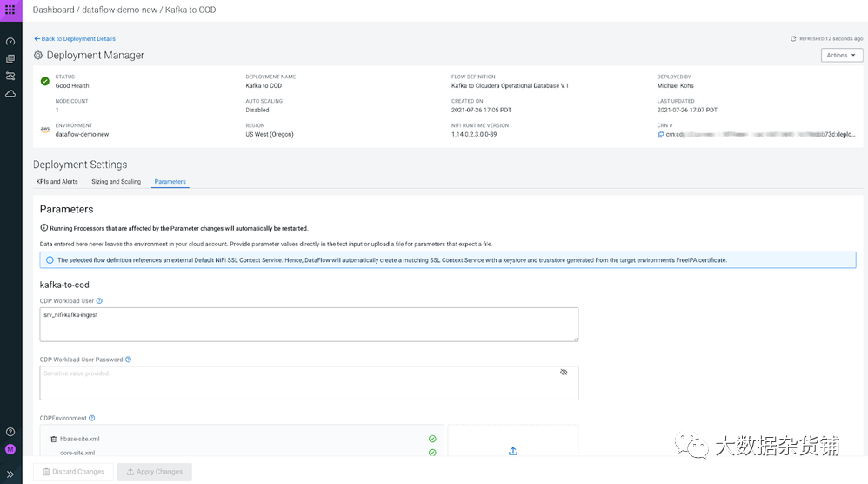Click the NiFi runtime version 1.14.0.2.3.0.0-89
Viewport: 868px width, 484px height.
(474, 135)
